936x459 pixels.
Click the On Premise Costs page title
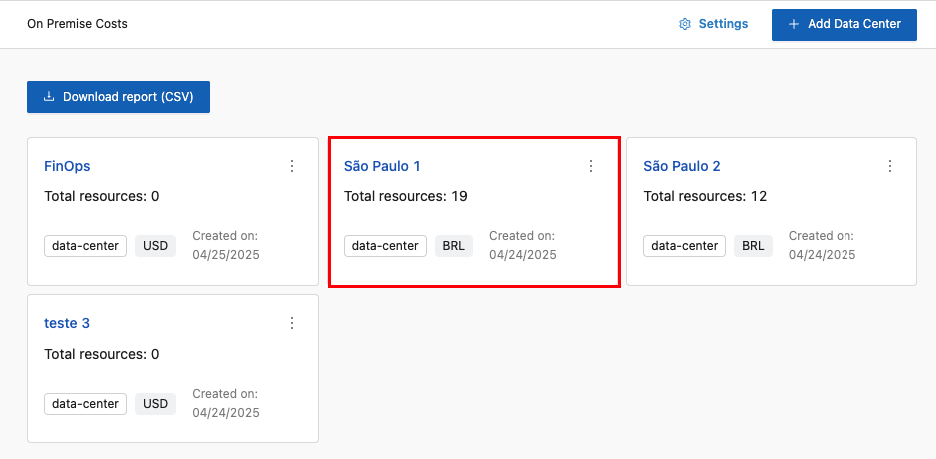pos(77,24)
